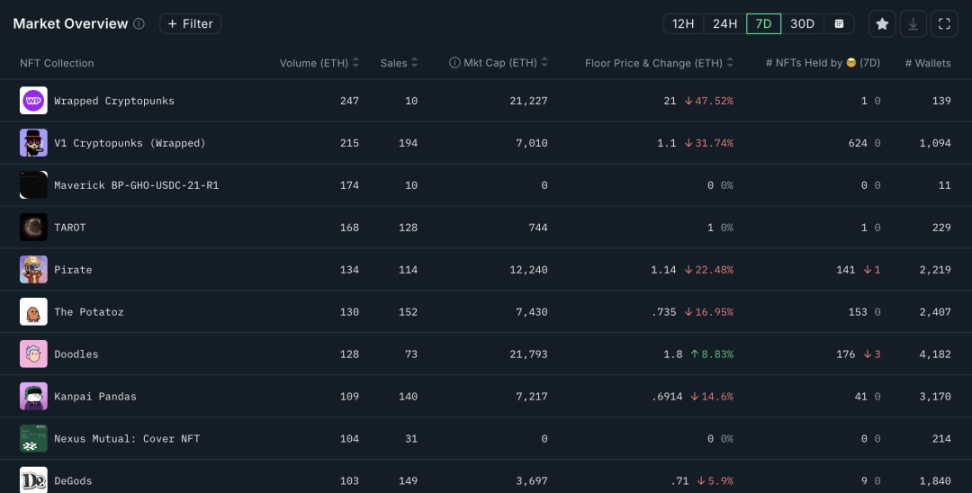
Task: Click Doodles 8.83% floor increase
Action: (x=712, y=353)
